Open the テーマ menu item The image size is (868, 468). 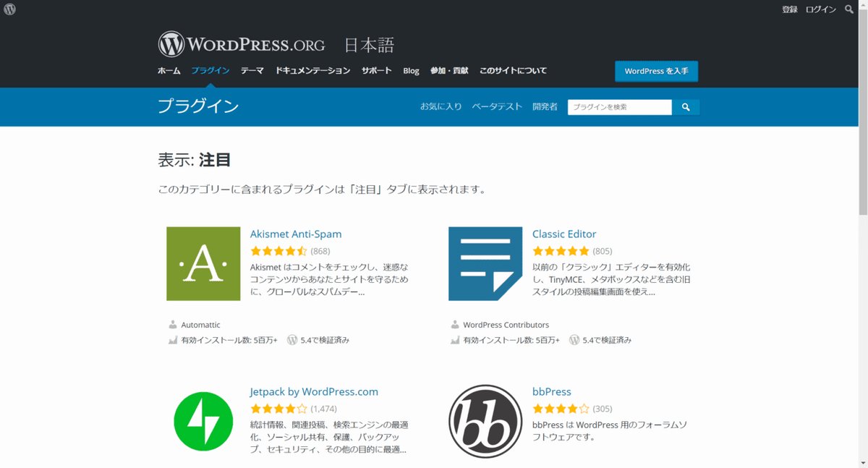pyautogui.click(x=252, y=71)
